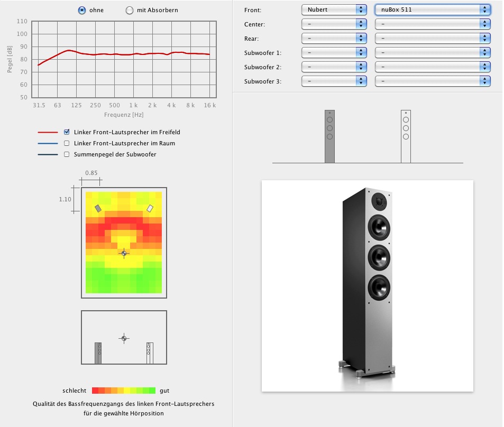Click the listening position crosshair in floor plan
504x427 pixels.
tap(124, 253)
